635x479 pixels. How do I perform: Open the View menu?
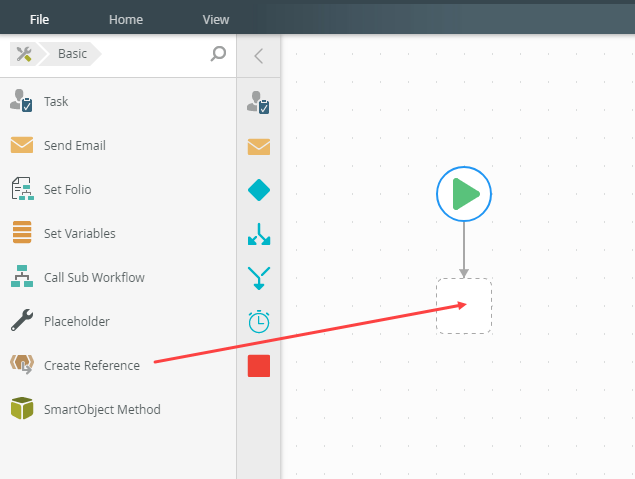[216, 19]
